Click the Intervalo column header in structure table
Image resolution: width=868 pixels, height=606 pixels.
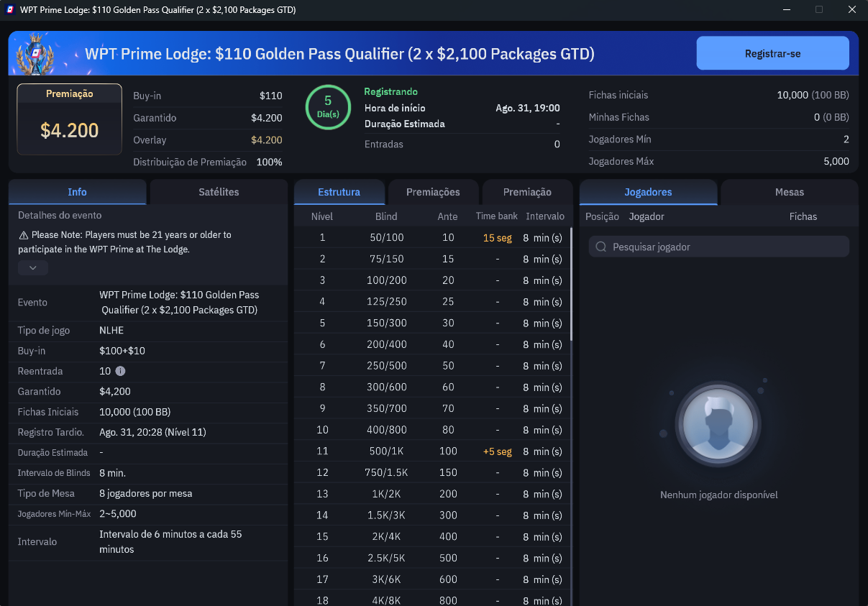click(x=545, y=216)
